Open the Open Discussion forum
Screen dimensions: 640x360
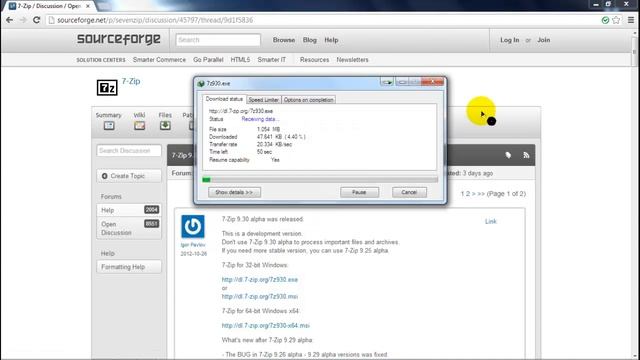click(129, 228)
